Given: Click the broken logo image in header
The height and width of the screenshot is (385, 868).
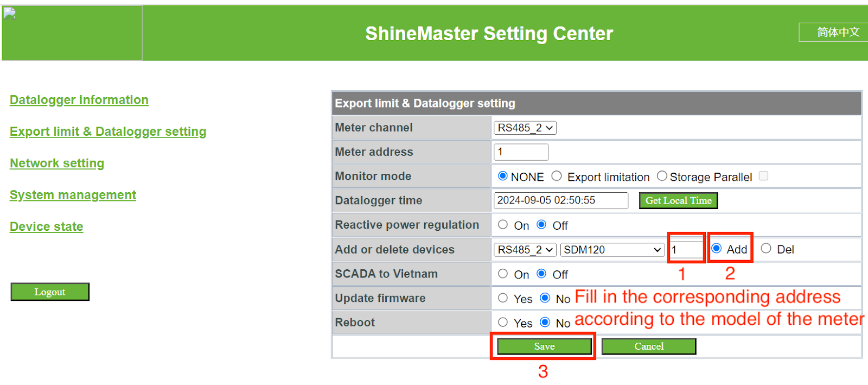Looking at the screenshot, I should pos(10,14).
